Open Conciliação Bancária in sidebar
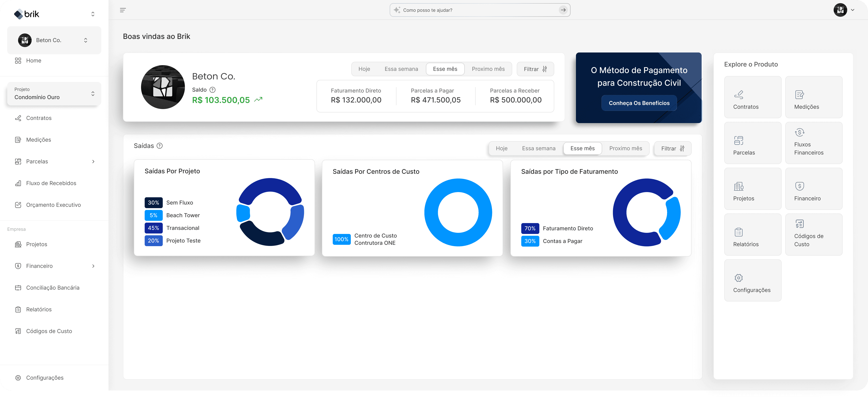Image resolution: width=868 pixels, height=400 pixels. pos(53,288)
